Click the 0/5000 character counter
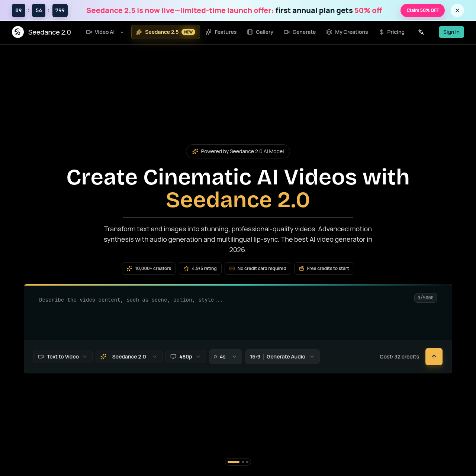 (x=425, y=298)
